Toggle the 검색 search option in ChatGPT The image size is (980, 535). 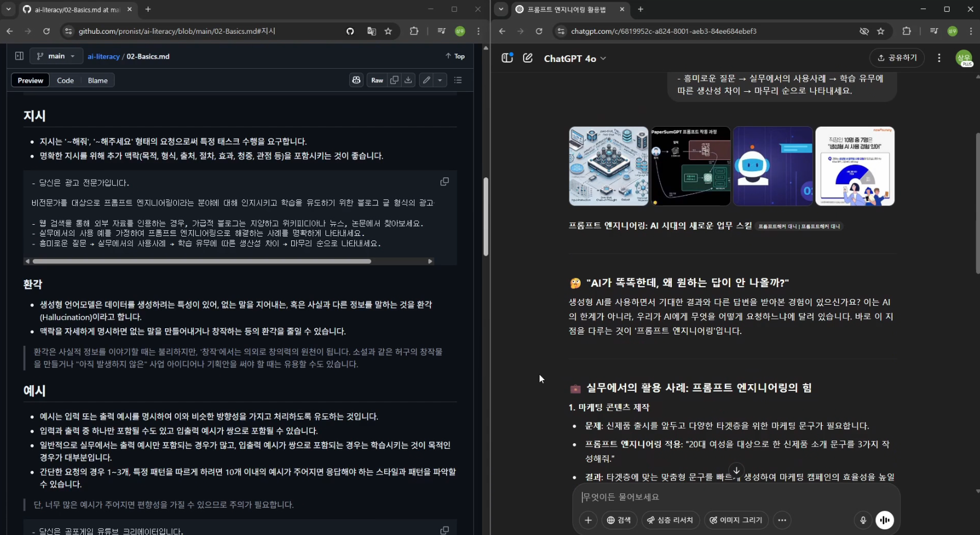pyautogui.click(x=620, y=520)
